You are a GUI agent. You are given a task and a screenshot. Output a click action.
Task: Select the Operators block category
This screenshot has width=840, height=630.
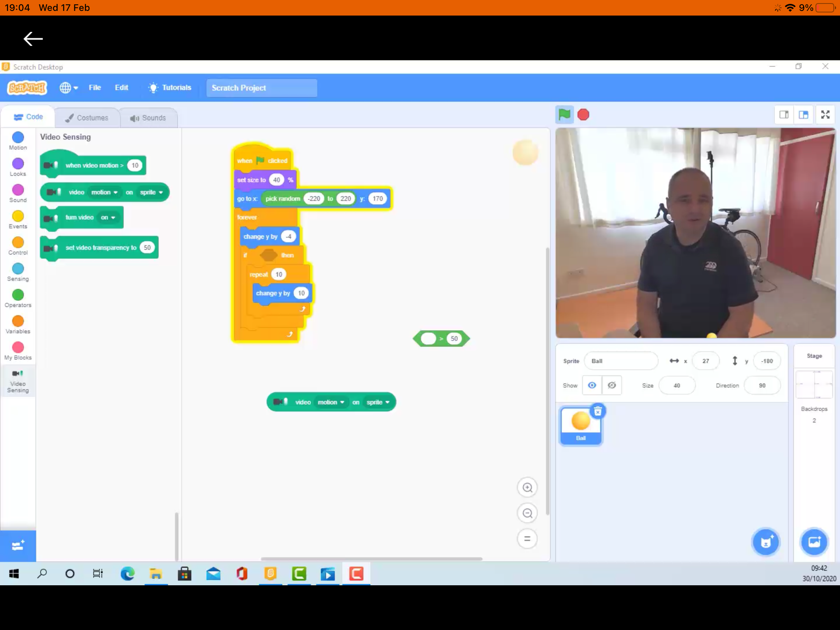pos(18,299)
